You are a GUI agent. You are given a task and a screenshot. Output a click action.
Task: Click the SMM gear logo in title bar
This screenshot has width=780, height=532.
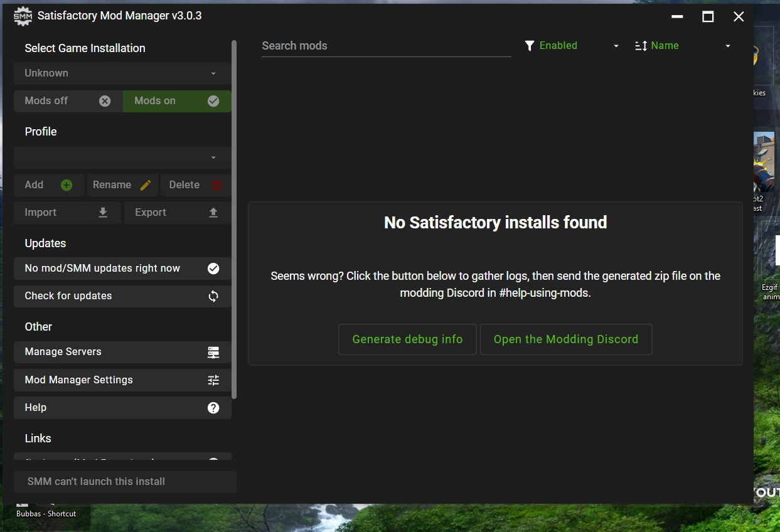point(23,16)
